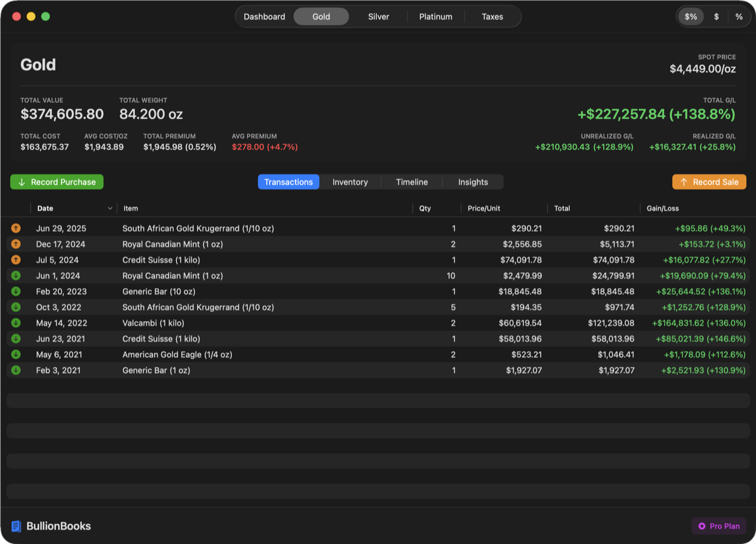Click the +$85,021.39 (+146.6%) gain value
Image resolution: width=756 pixels, height=544 pixels.
coord(701,339)
